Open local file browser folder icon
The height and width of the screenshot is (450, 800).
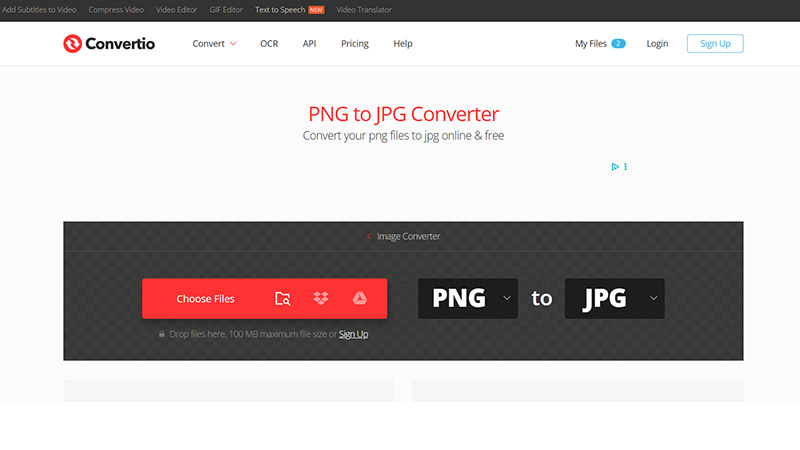[283, 298]
